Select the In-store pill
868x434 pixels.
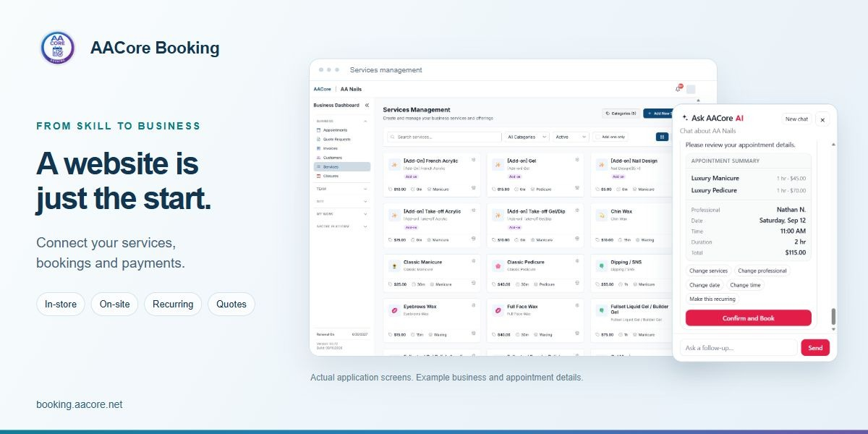coord(61,305)
